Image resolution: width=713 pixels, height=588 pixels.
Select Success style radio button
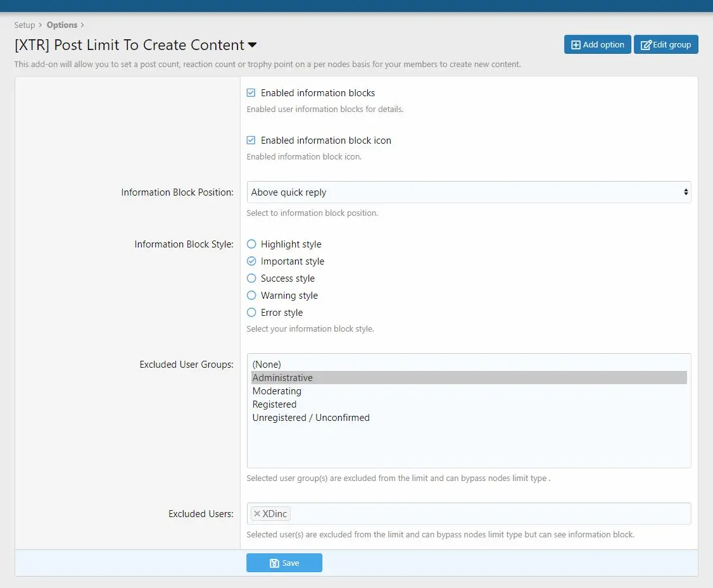[251, 278]
